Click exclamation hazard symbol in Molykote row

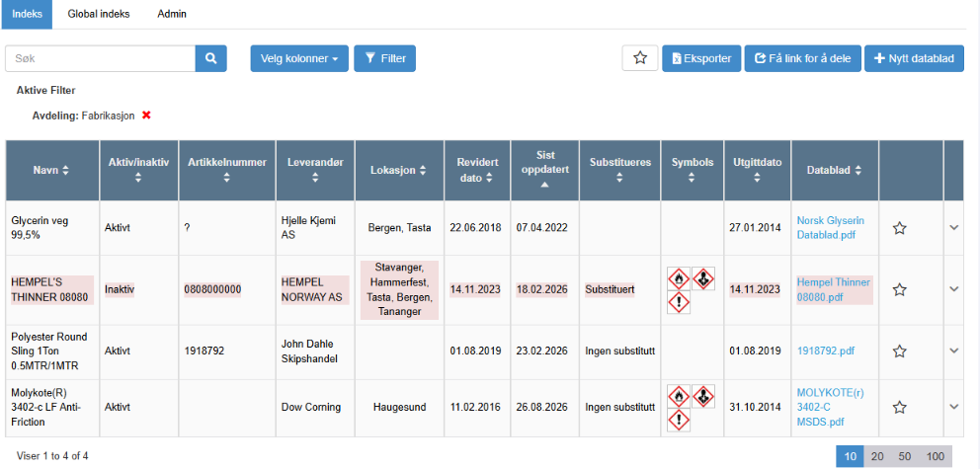(x=680, y=420)
